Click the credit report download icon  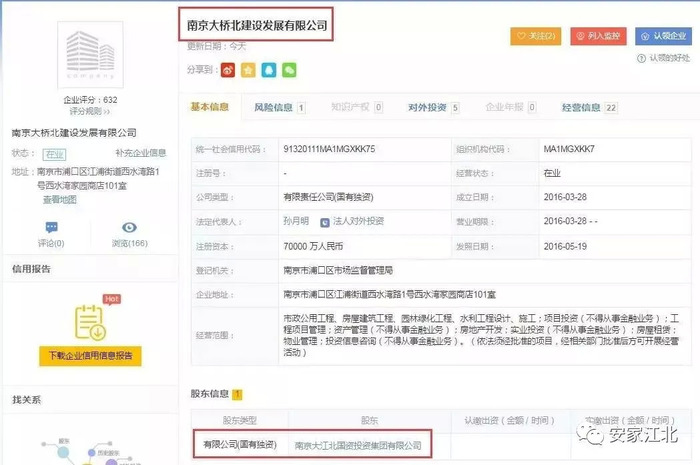(90, 322)
